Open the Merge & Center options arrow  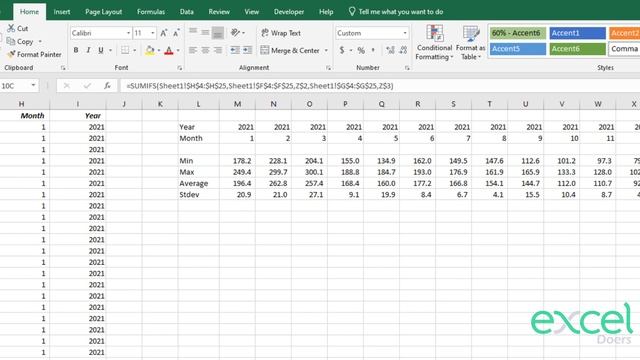pyautogui.click(x=326, y=51)
